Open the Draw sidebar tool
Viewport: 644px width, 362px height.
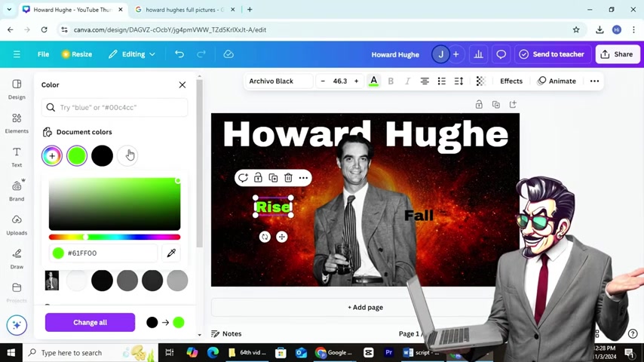pyautogui.click(x=17, y=259)
